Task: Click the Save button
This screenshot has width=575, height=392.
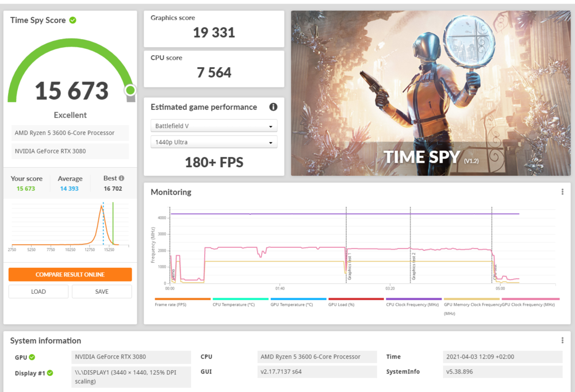Action: pyautogui.click(x=102, y=291)
